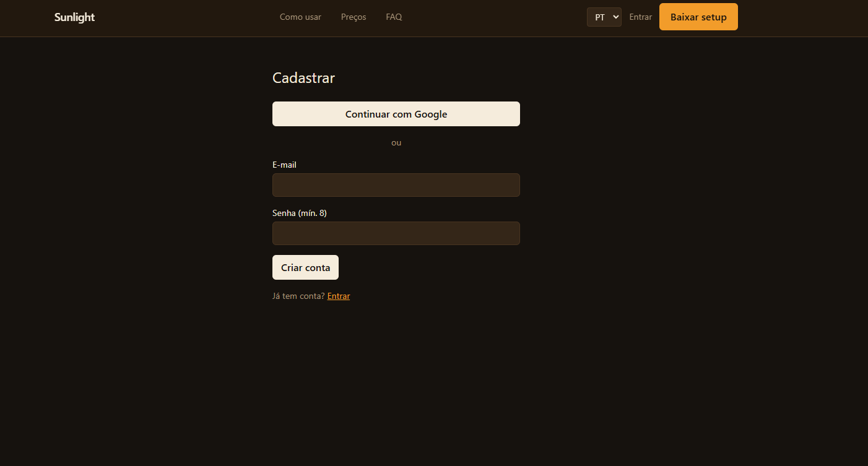Click the E-mail field label
The width and height of the screenshot is (868, 466).
pyautogui.click(x=284, y=165)
